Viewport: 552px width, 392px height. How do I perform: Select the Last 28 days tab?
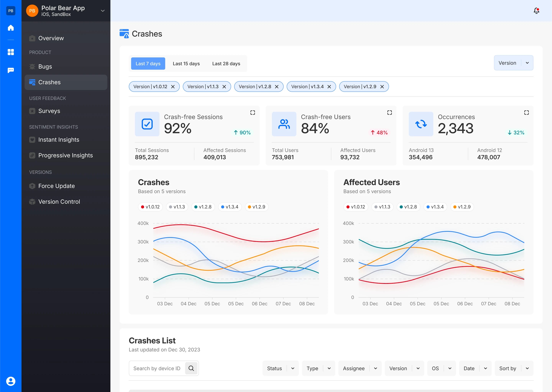[x=226, y=64]
